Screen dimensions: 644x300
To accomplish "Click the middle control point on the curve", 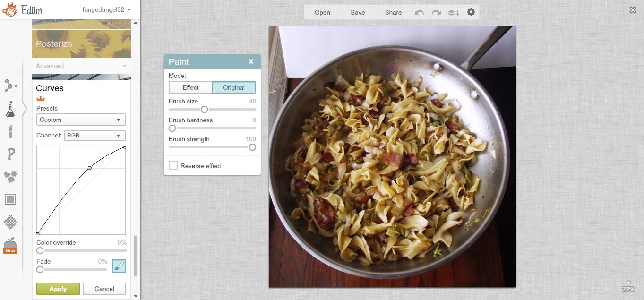I will pyautogui.click(x=90, y=168).
